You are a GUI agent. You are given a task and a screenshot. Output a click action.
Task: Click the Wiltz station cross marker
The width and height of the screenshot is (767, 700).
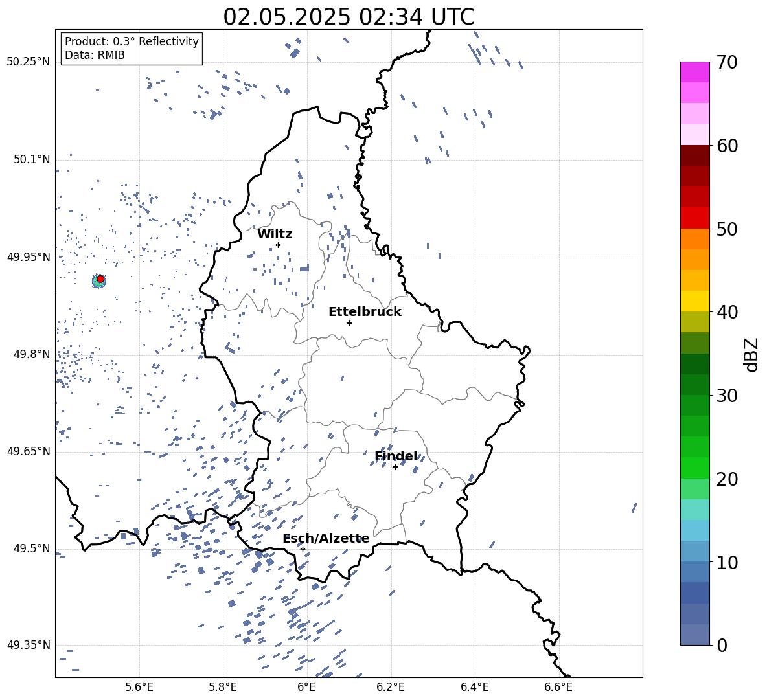coord(279,245)
